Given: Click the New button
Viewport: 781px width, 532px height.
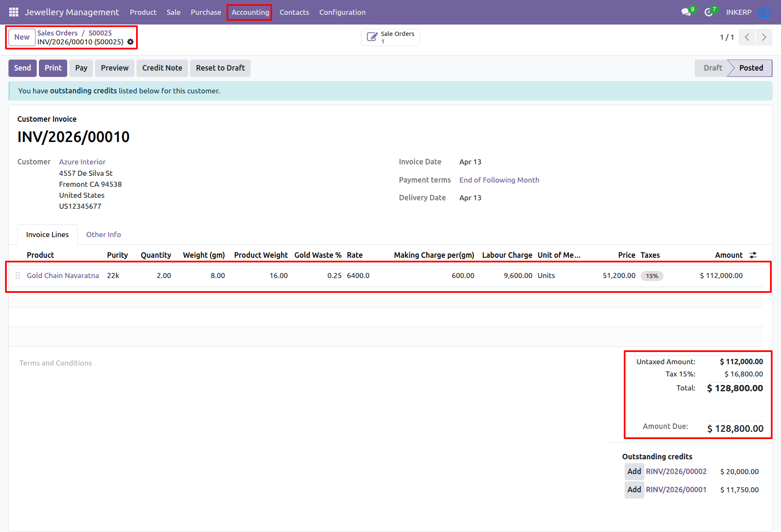Looking at the screenshot, I should [22, 37].
